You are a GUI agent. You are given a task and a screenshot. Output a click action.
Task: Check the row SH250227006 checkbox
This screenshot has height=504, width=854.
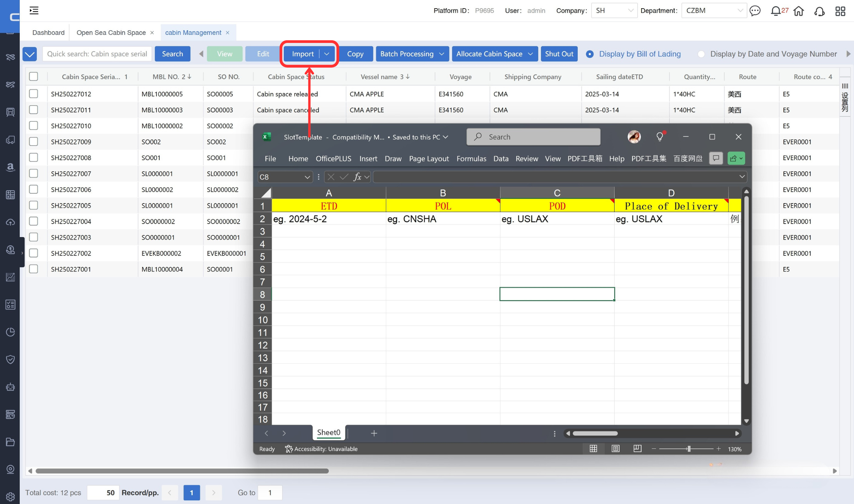tap(34, 189)
